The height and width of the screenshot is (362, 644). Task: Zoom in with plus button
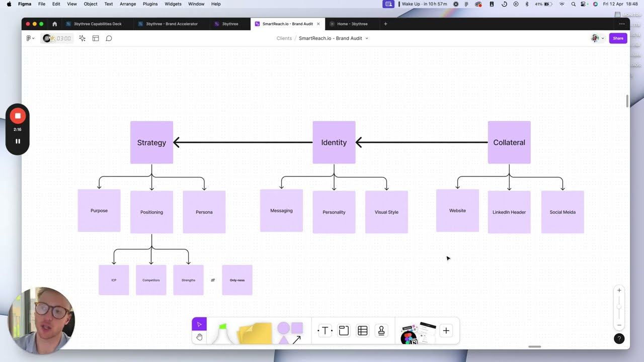(x=619, y=291)
